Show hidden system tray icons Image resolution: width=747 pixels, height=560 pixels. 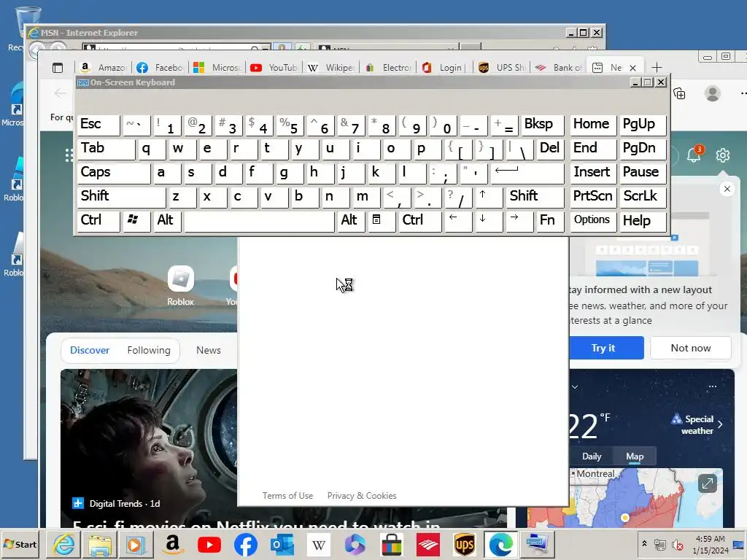click(645, 544)
